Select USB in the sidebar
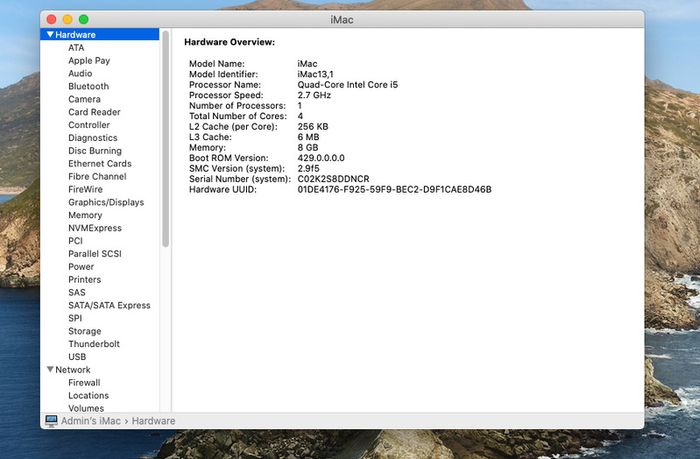 pos(77,357)
